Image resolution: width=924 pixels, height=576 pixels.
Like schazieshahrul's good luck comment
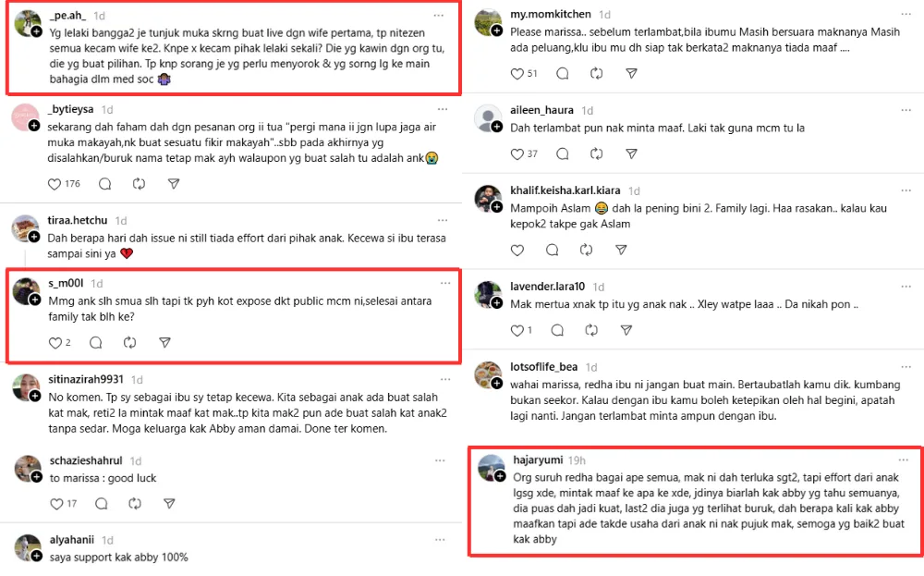55,504
